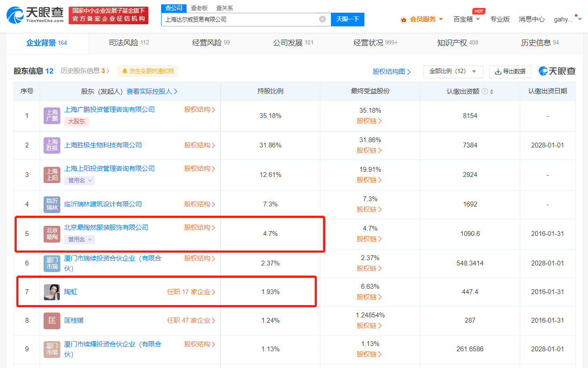Click the red 国家中小企业发展子基金旗下 banner
This screenshot has height=368, width=588.
coord(110,15)
